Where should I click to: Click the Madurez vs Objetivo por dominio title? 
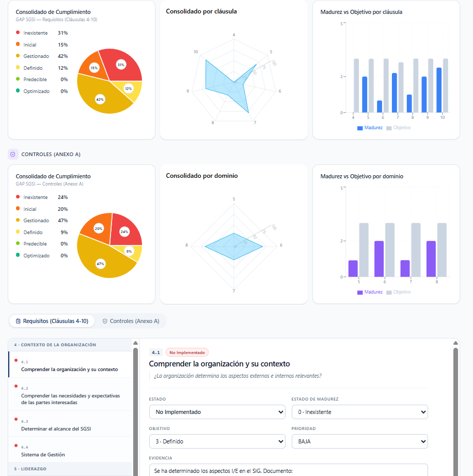point(362,176)
